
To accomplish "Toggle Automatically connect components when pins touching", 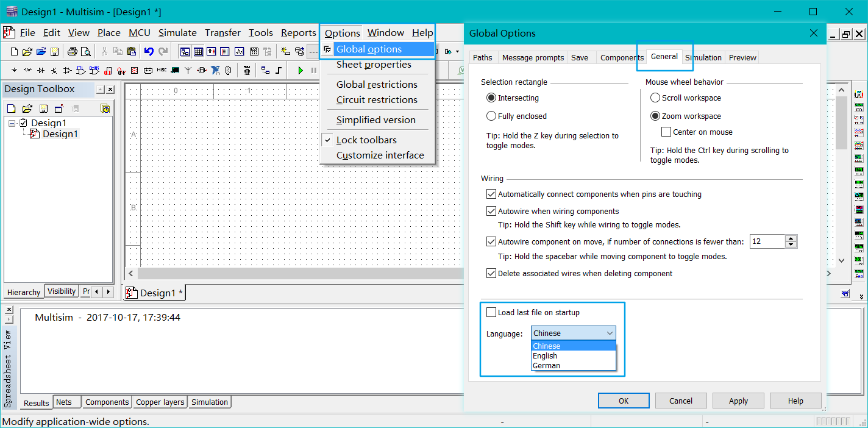I will [491, 194].
